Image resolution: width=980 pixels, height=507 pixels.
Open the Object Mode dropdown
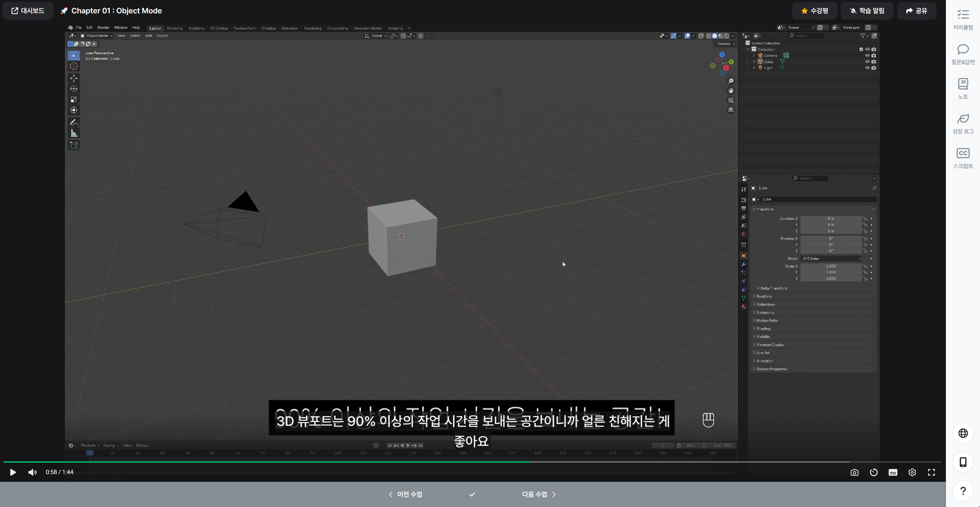click(96, 36)
